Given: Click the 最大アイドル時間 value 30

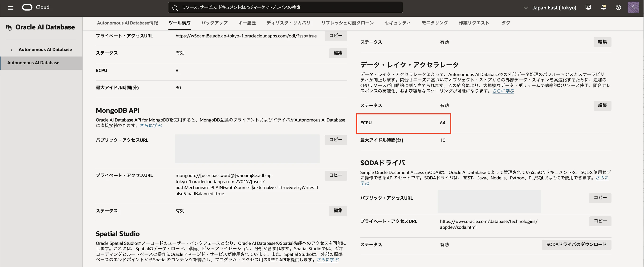Looking at the screenshot, I should 178,88.
